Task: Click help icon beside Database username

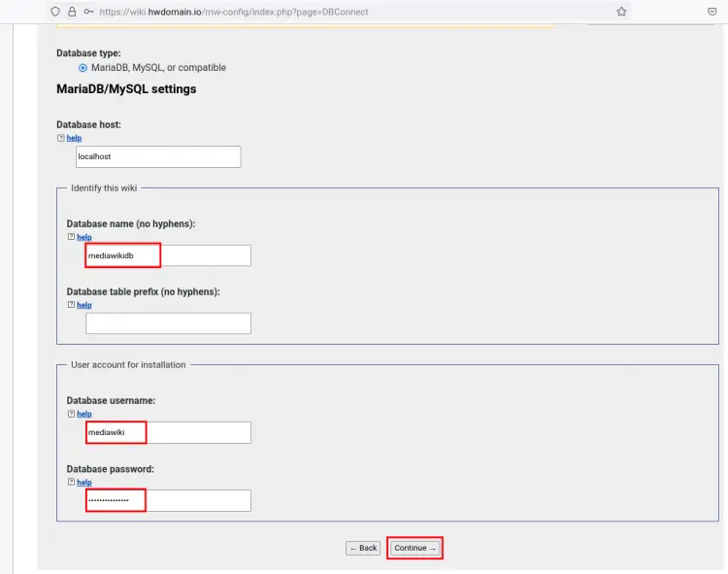Action: (x=71, y=414)
